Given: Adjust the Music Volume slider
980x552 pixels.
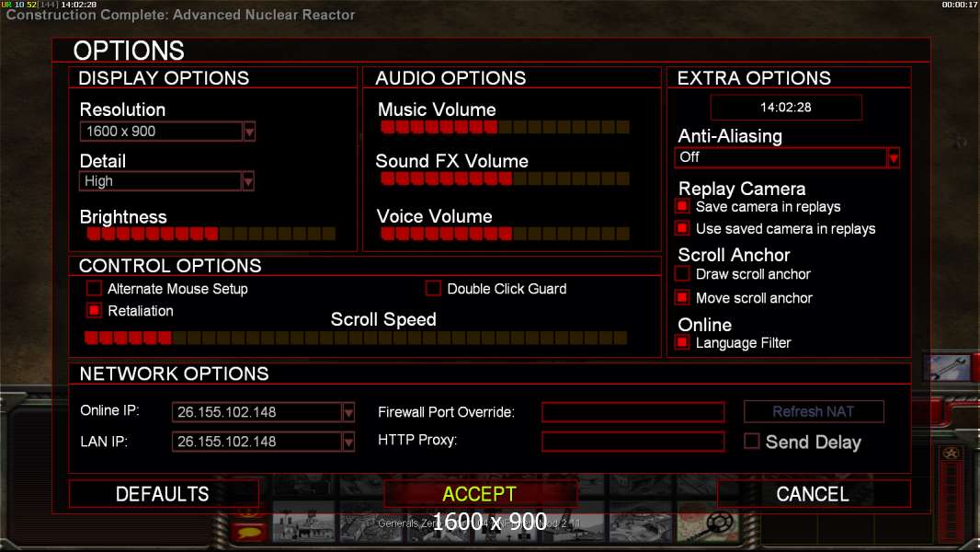Looking at the screenshot, I should (x=505, y=128).
